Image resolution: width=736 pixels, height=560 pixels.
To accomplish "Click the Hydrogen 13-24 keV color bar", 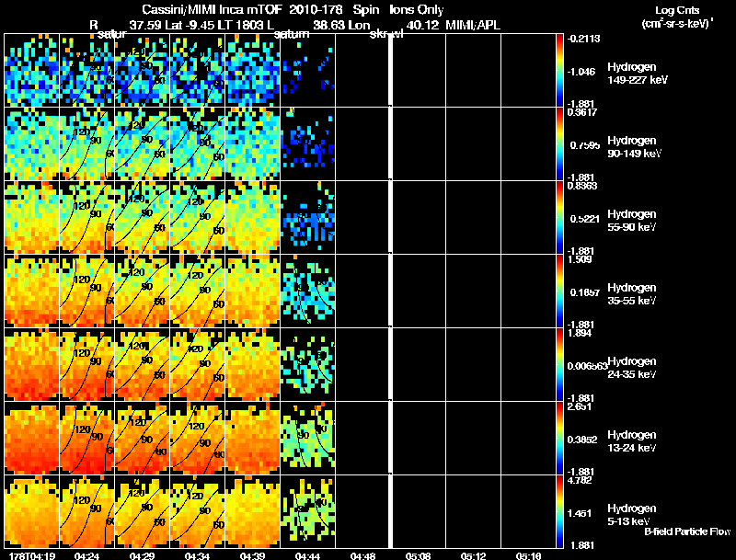I will point(561,439).
